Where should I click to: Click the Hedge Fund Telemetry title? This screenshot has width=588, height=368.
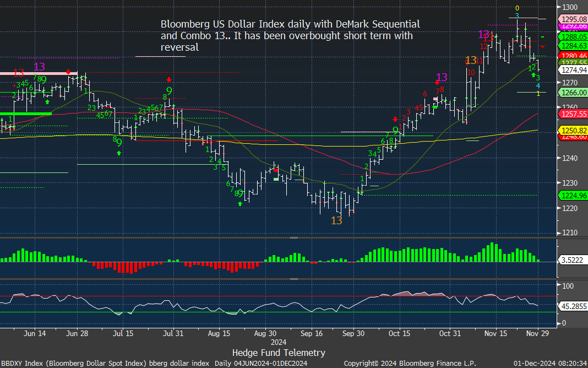[x=279, y=353]
